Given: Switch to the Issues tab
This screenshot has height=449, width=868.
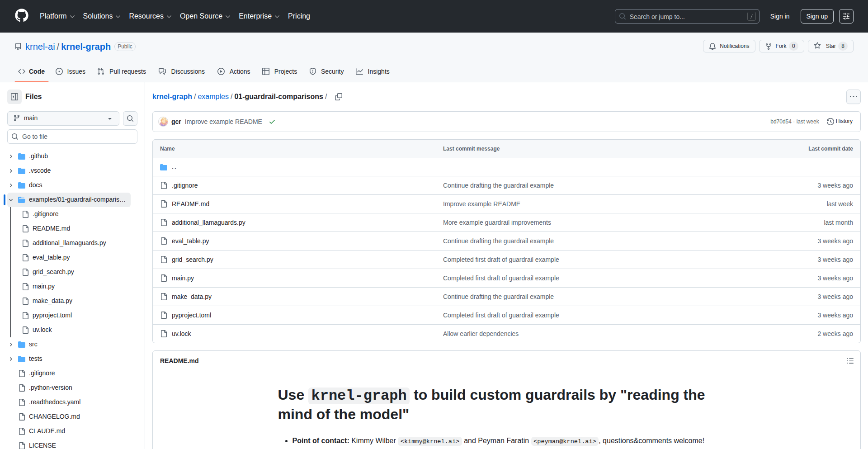Looking at the screenshot, I should (71, 71).
